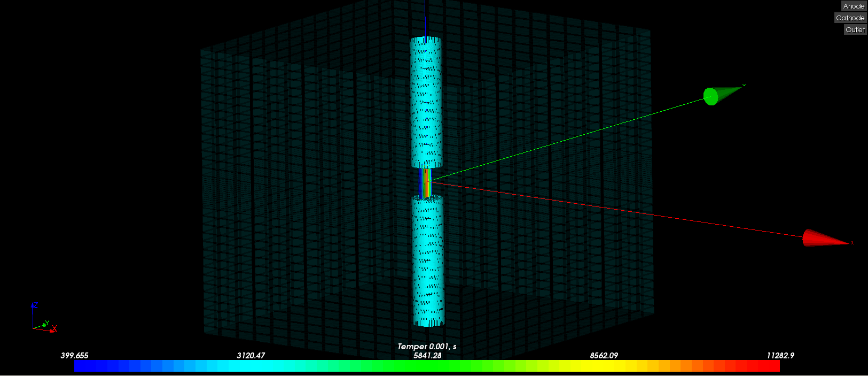This screenshot has height=376, width=868.
Task: Click the yellow section of temperature color bar
Action: tap(588, 366)
